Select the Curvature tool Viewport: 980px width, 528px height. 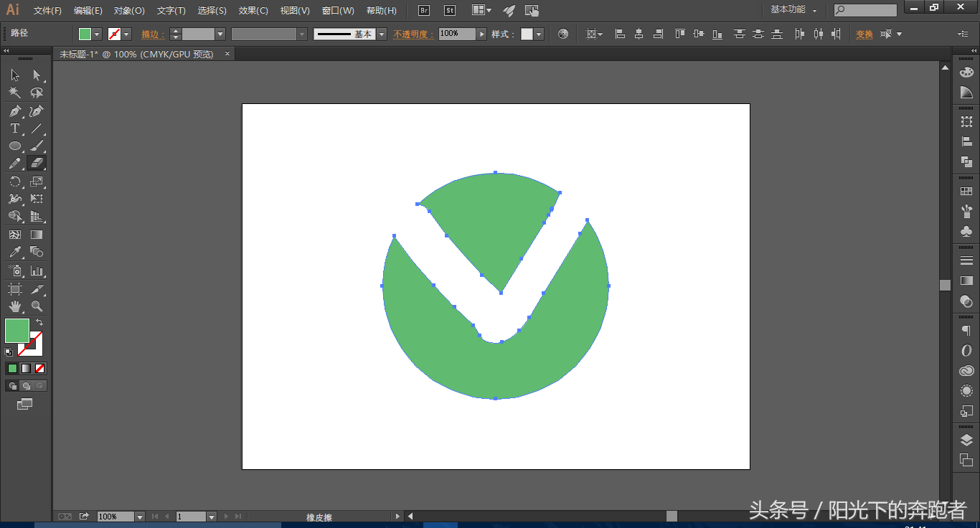[37, 111]
